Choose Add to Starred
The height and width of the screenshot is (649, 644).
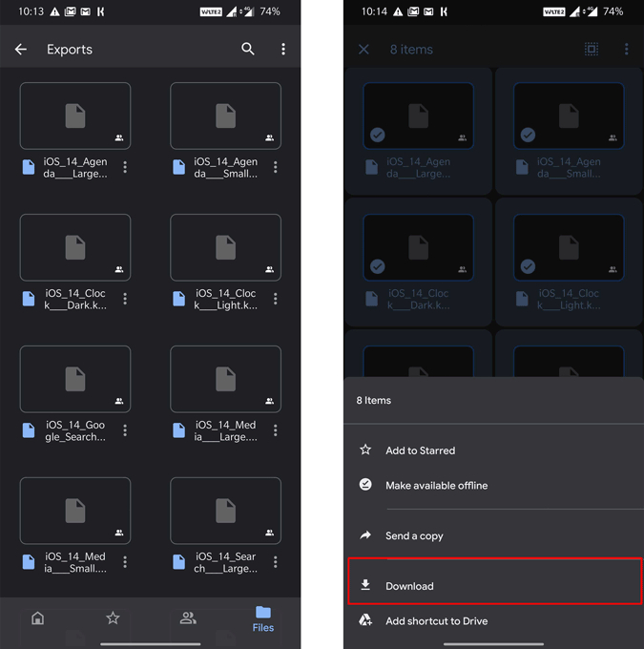pyautogui.click(x=420, y=450)
